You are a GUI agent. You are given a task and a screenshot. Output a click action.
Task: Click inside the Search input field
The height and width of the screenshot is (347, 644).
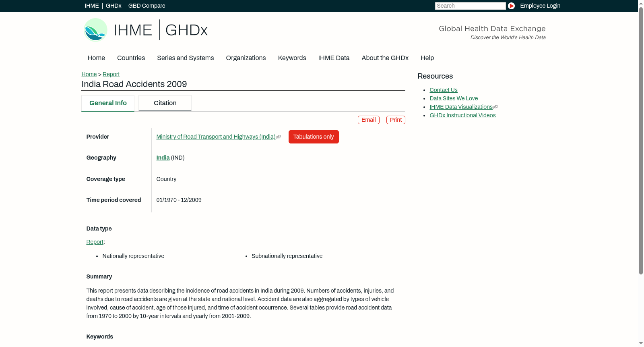tap(470, 6)
